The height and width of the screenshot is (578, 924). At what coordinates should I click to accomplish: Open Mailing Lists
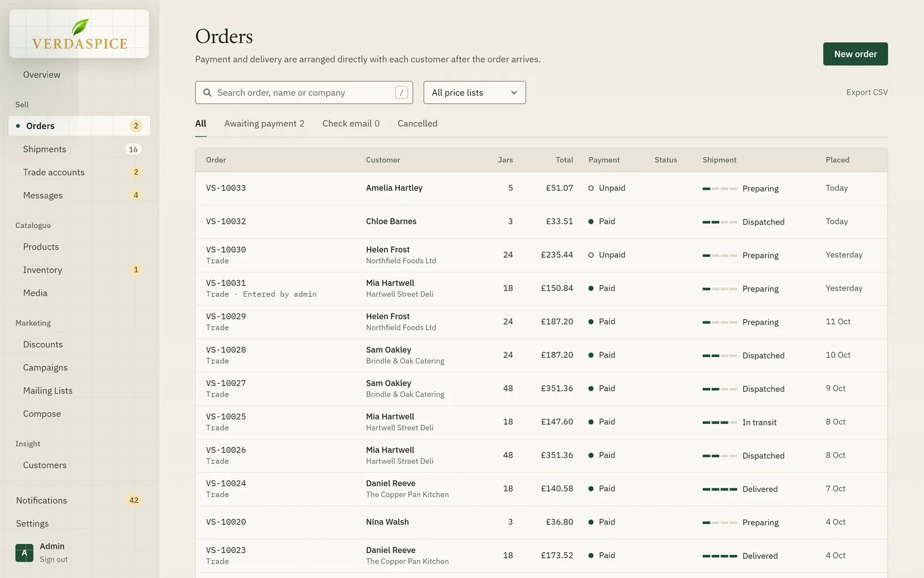[79, 391]
